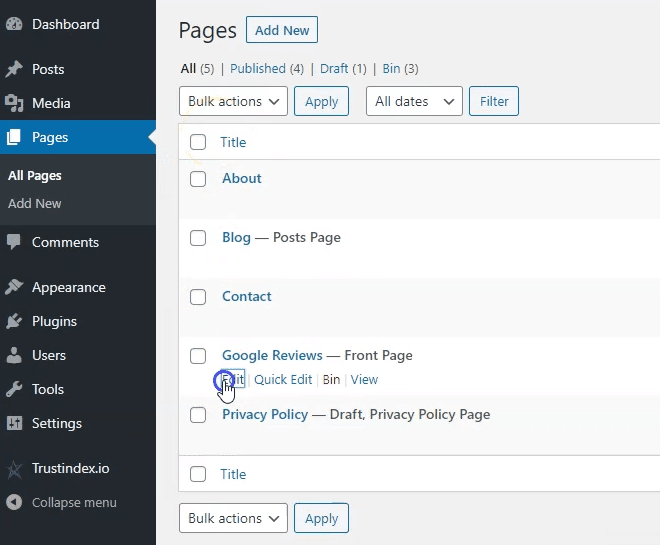Click the Add New page button
This screenshot has width=660, height=545.
282,30
